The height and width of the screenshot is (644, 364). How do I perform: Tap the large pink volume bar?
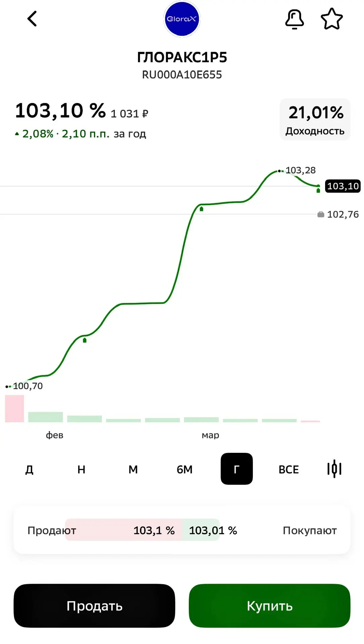click(x=14, y=409)
